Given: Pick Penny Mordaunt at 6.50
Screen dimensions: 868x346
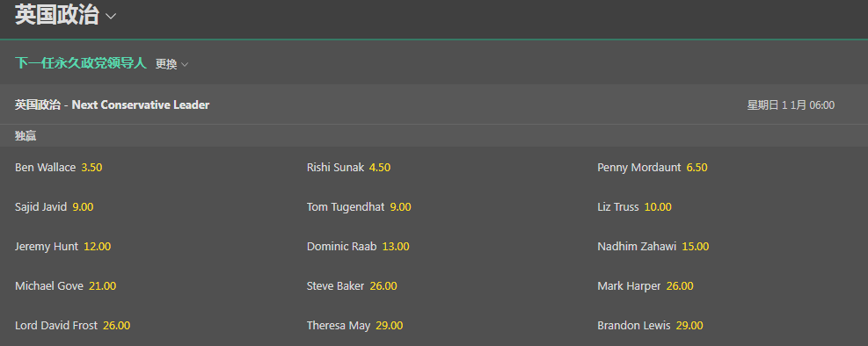Looking at the screenshot, I should (653, 168).
